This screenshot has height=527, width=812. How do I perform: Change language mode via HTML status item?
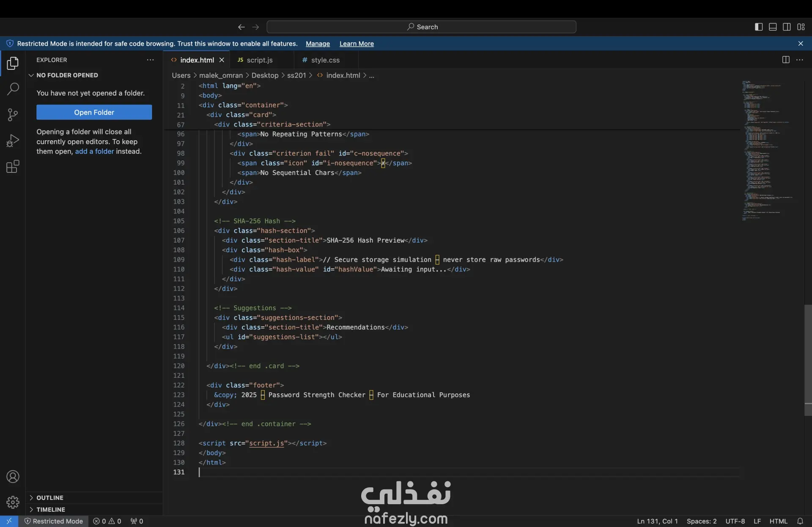click(x=778, y=521)
